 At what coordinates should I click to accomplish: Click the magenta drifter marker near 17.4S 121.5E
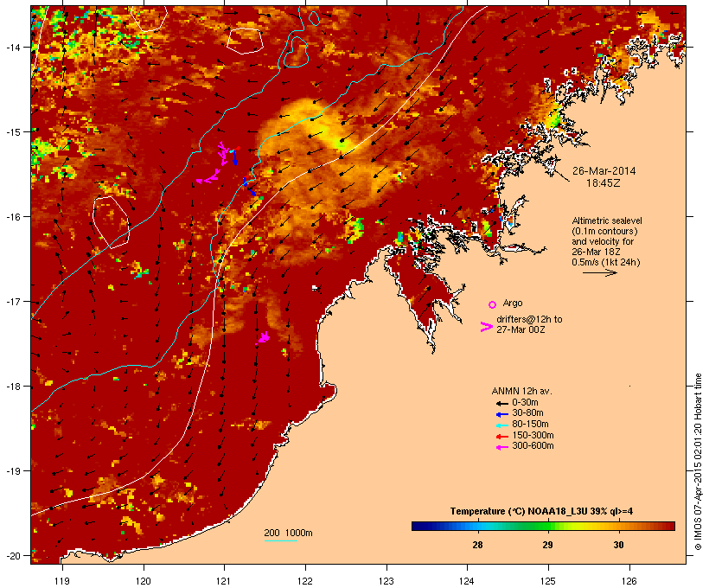(264, 337)
